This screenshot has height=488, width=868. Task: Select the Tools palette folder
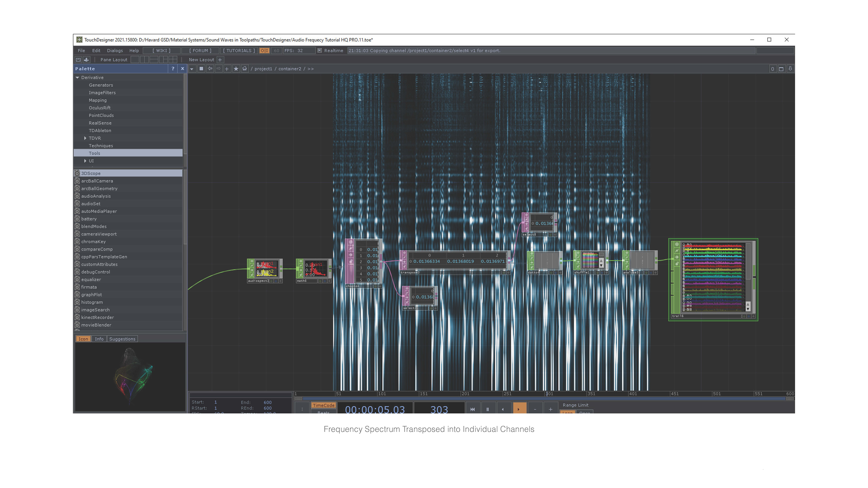point(128,153)
